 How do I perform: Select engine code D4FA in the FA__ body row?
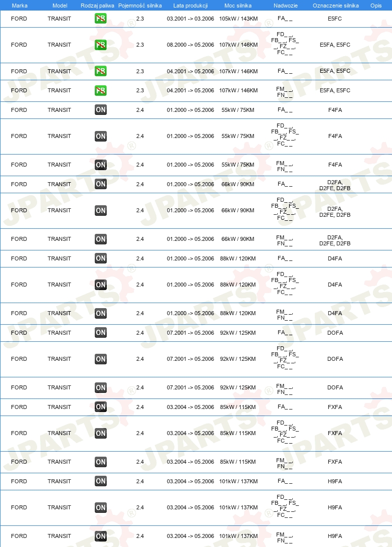pos(335,258)
